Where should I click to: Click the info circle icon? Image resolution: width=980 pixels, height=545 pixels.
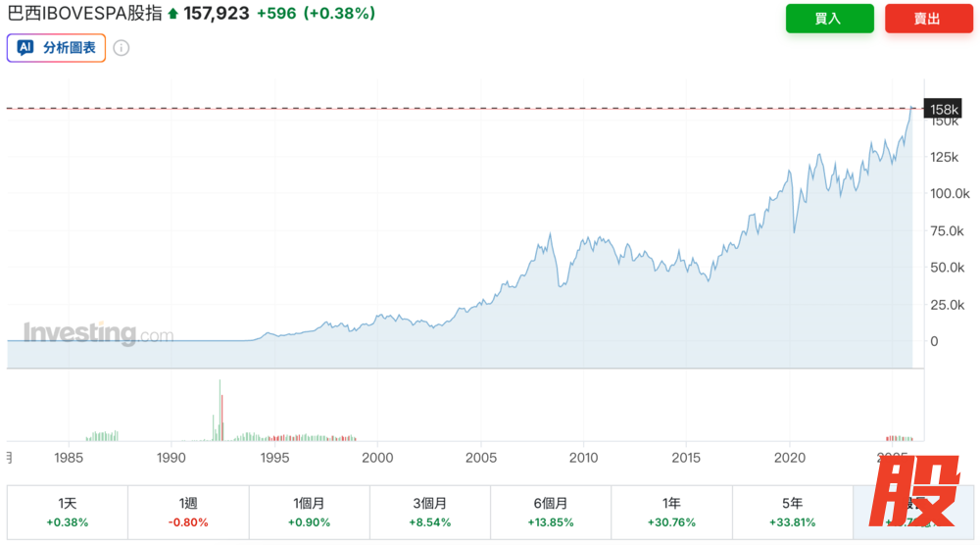tap(121, 48)
